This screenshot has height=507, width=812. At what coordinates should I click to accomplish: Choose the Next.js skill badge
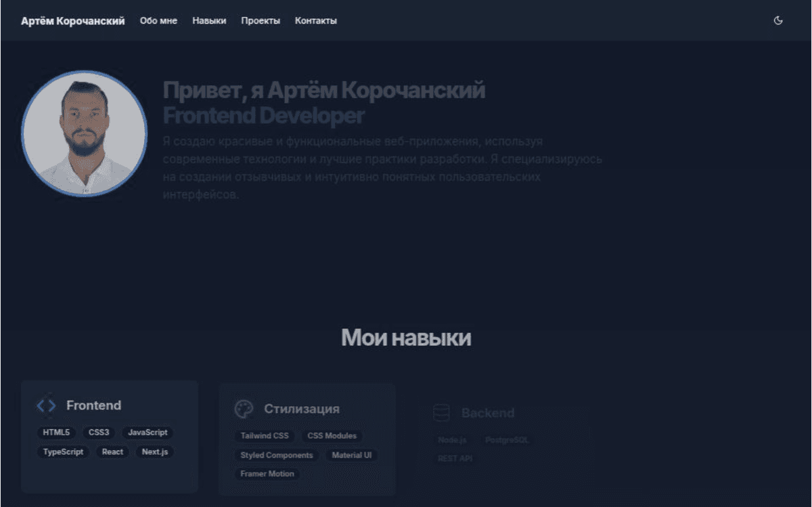click(155, 451)
